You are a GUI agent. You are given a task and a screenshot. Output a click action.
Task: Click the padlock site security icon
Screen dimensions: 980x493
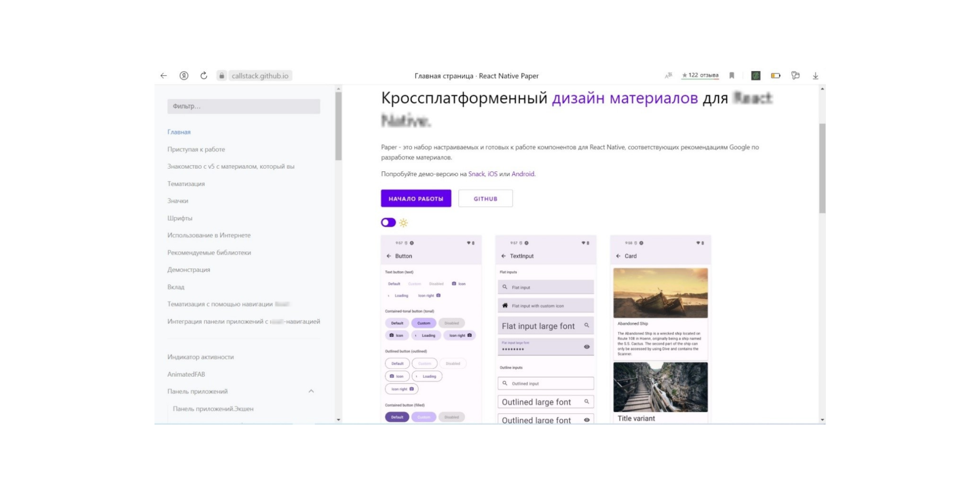(222, 76)
